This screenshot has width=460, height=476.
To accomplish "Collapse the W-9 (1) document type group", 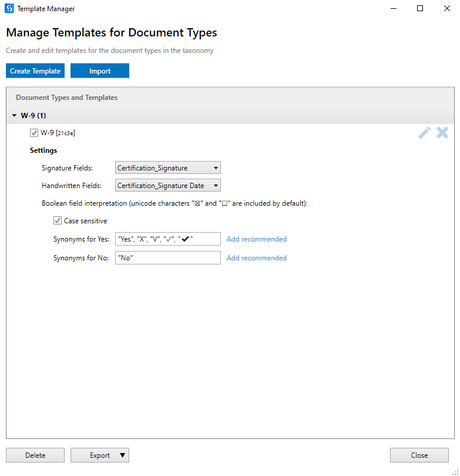I will 14,116.
